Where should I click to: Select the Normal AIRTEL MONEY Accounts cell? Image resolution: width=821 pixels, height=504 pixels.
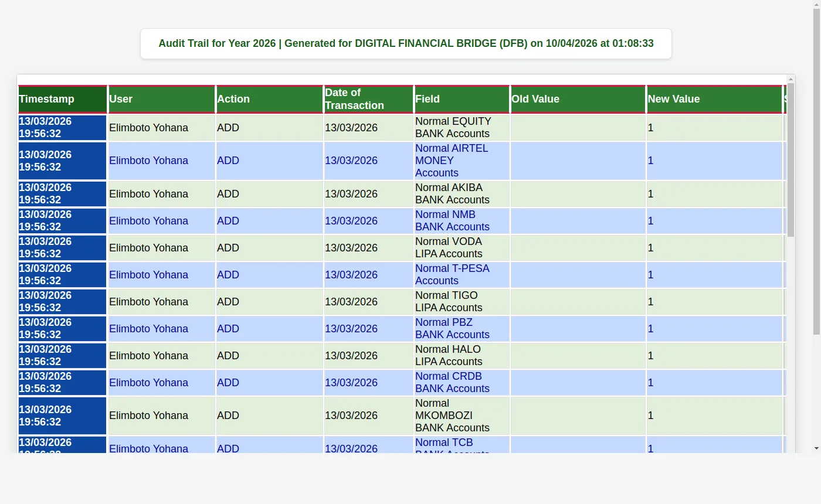coord(462,161)
